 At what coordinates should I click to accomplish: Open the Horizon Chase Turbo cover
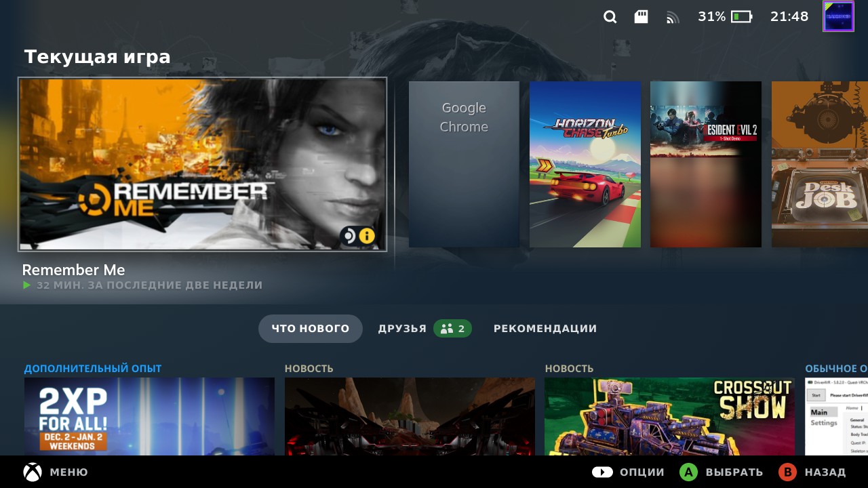point(585,164)
